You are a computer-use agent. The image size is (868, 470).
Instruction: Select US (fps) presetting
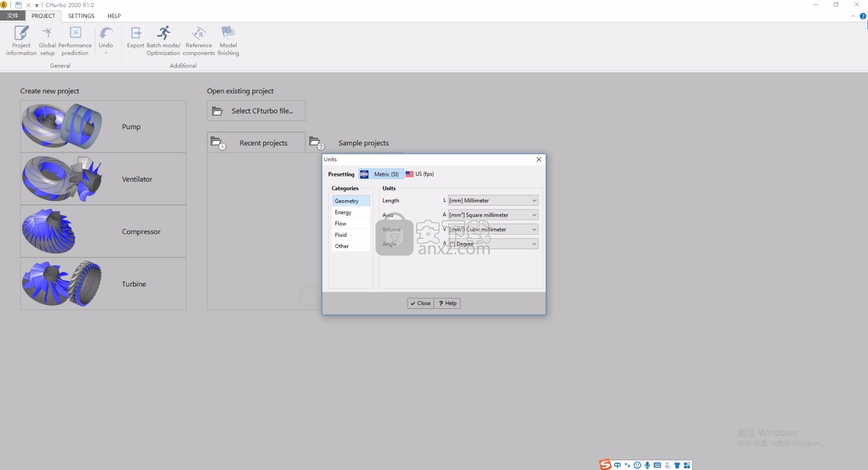tap(419, 174)
